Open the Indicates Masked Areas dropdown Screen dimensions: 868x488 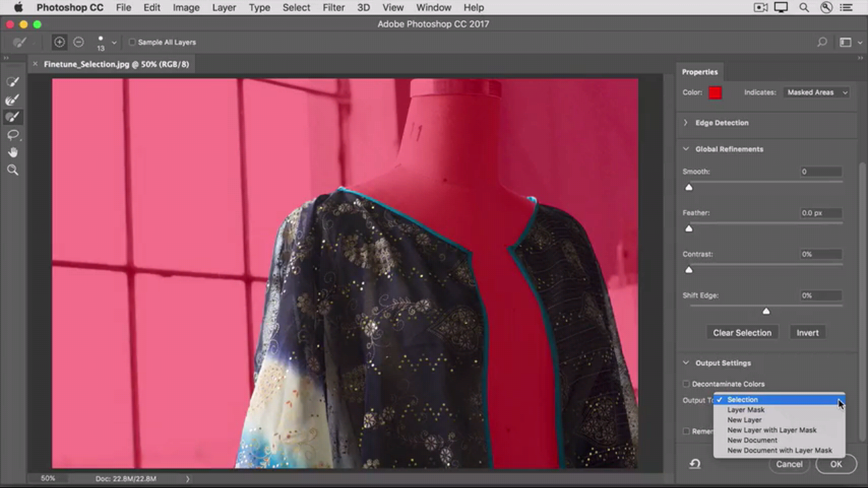click(x=816, y=92)
